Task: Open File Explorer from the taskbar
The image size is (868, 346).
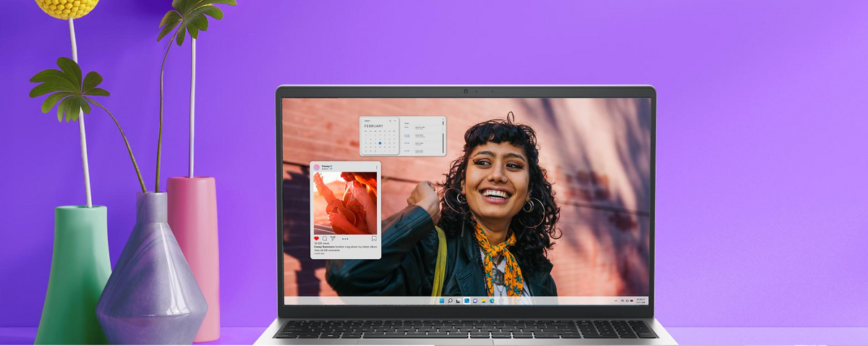Action: (483, 300)
